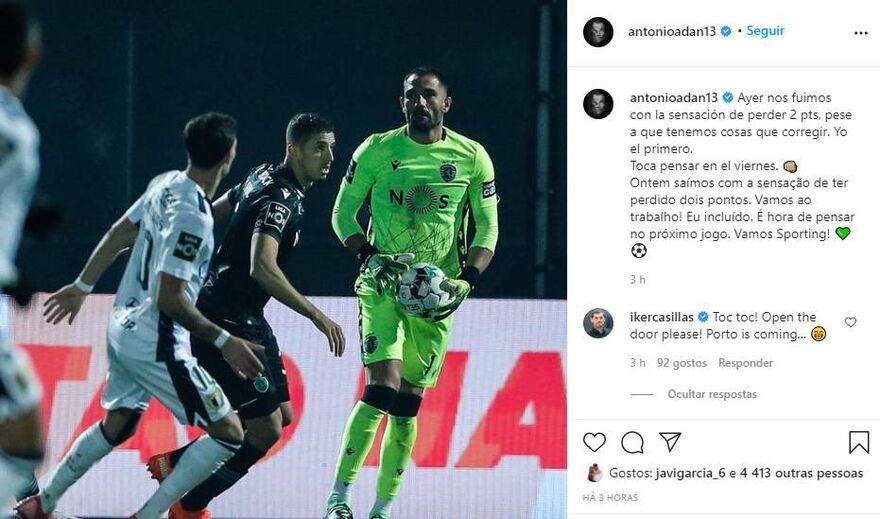Click avatar beside the post caption
880x519 pixels.
click(x=598, y=104)
